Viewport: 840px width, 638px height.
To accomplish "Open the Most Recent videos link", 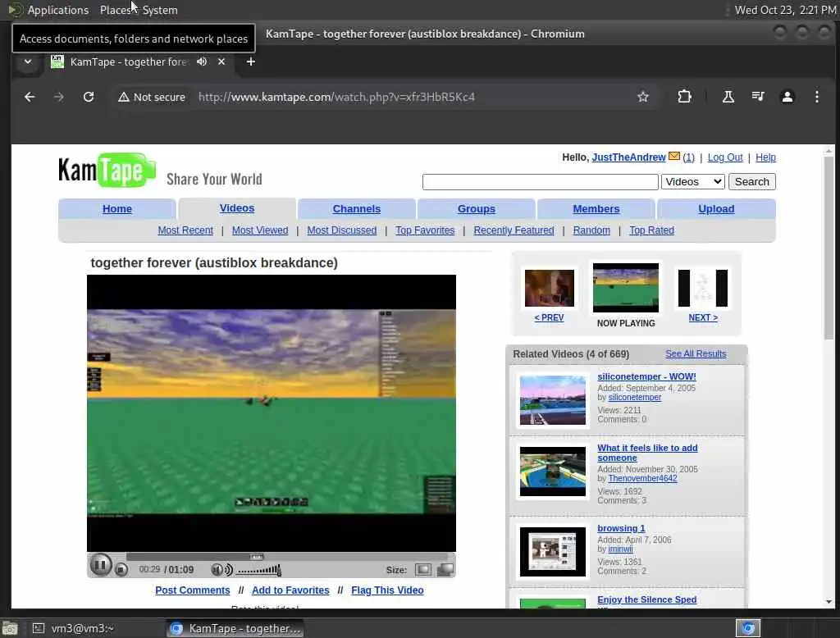I will [185, 230].
